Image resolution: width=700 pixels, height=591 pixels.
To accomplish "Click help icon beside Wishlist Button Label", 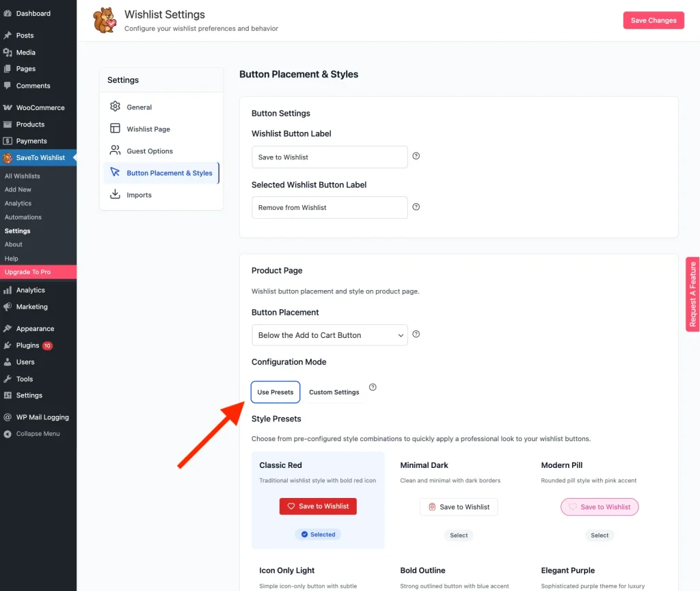I will [x=416, y=156].
